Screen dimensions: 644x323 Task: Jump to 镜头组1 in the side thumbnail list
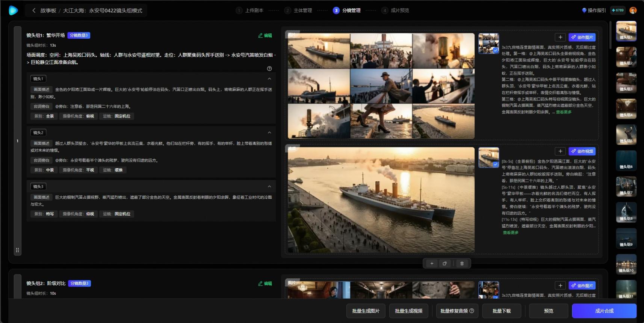(x=626, y=31)
